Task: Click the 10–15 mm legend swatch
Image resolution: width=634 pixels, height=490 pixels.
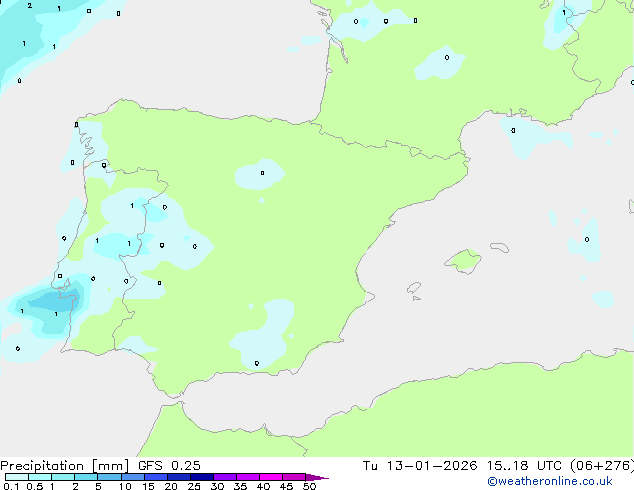Action: tap(132, 477)
